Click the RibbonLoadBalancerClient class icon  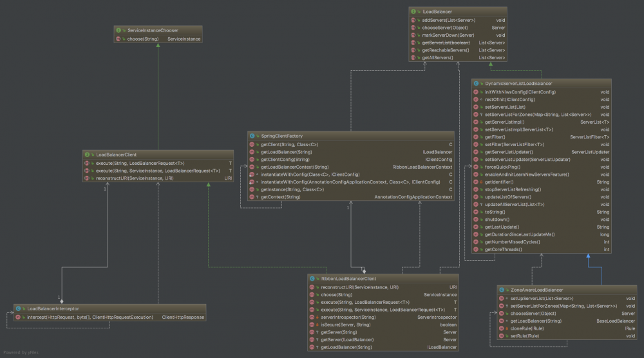pyautogui.click(x=312, y=278)
